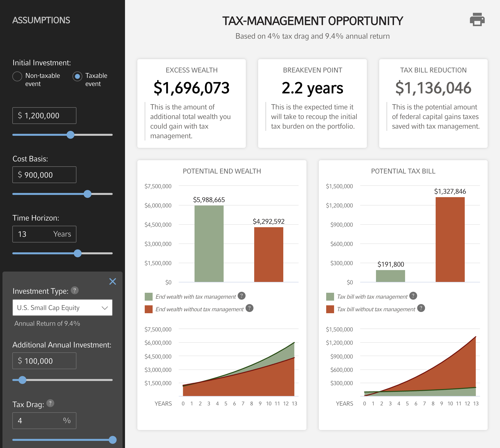The image size is (500, 448).
Task: Click the Time Horizon years field
Action: 44,234
